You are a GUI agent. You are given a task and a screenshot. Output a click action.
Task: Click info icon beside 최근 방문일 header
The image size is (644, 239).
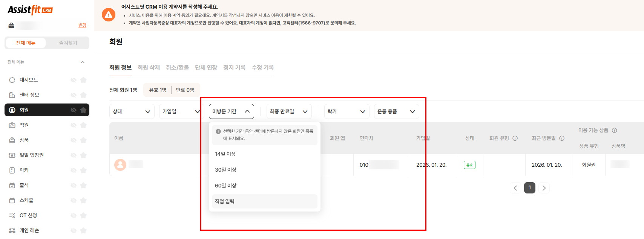point(562,138)
